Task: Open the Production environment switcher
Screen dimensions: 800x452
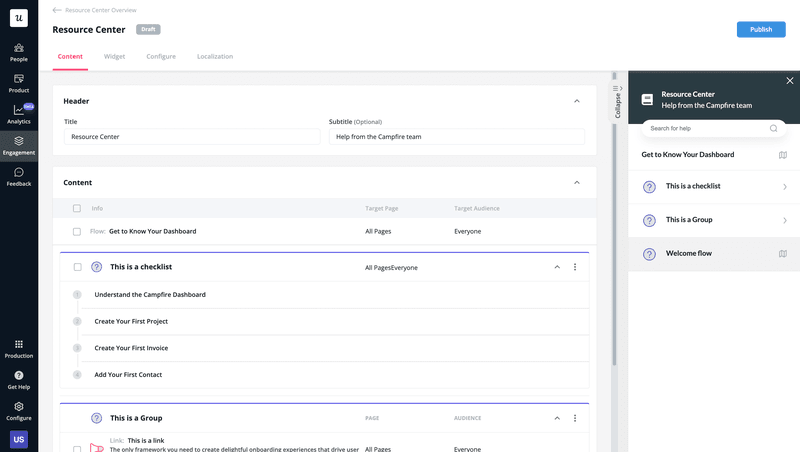Action: 19,348
